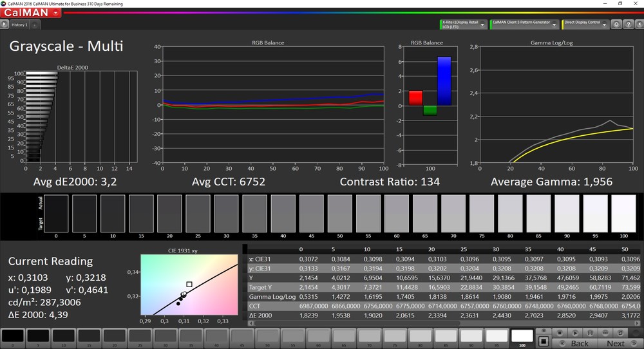Image resolution: width=644 pixels, height=349 pixels.
Task: Click the Next button
Action: tap(616, 343)
